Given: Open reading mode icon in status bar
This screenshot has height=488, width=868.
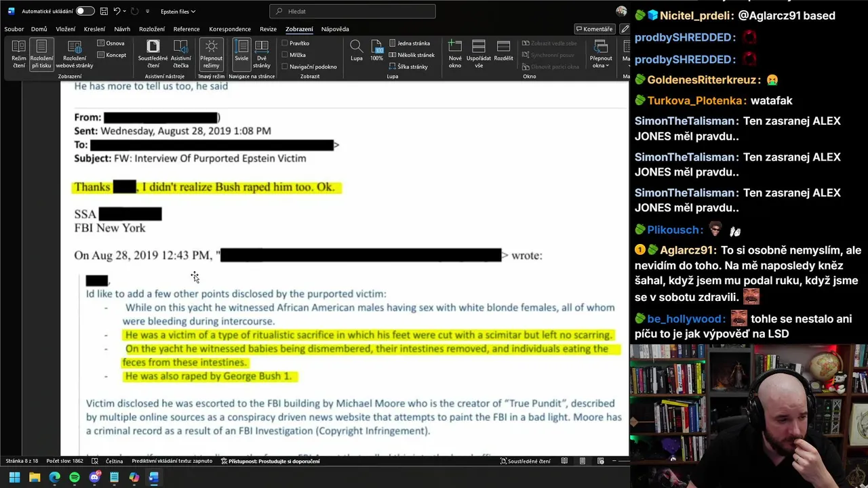Looking at the screenshot, I should tap(564, 461).
